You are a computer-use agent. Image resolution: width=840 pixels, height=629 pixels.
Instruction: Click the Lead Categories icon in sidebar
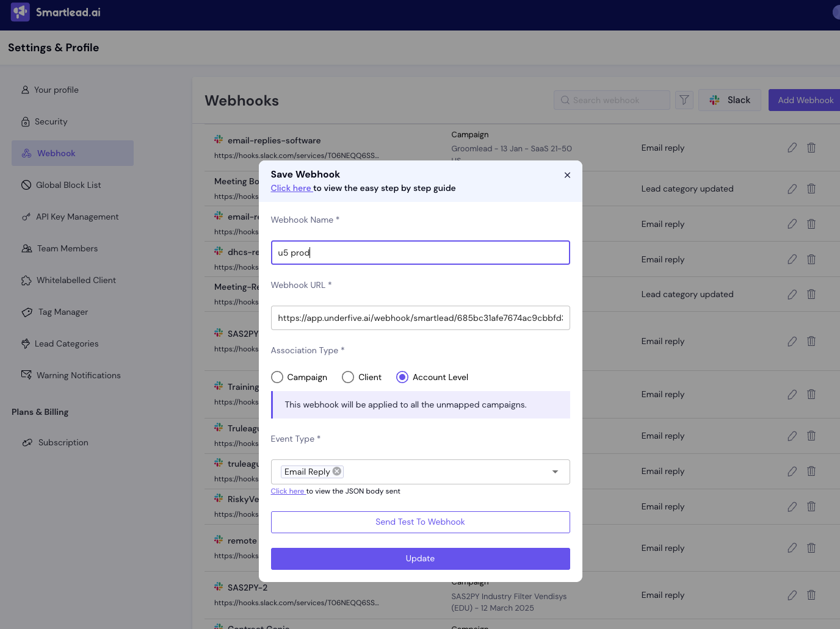click(24, 343)
